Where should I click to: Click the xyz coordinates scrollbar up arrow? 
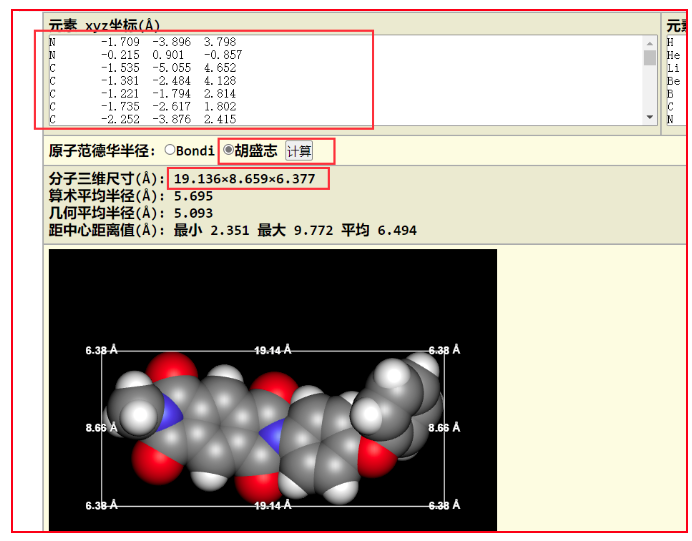click(x=650, y=44)
